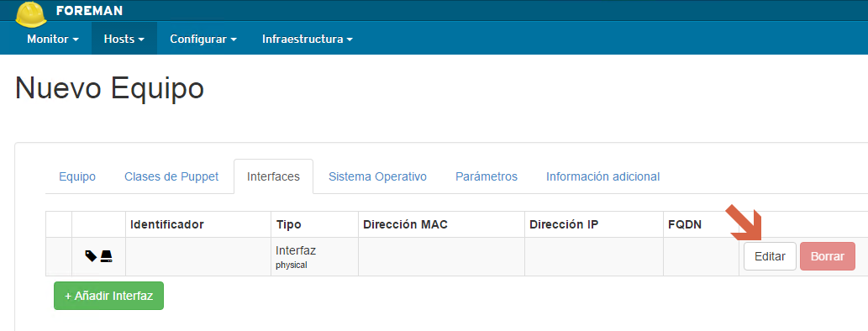The width and height of the screenshot is (868, 331).
Task: Open the Parámetros tab
Action: point(487,176)
